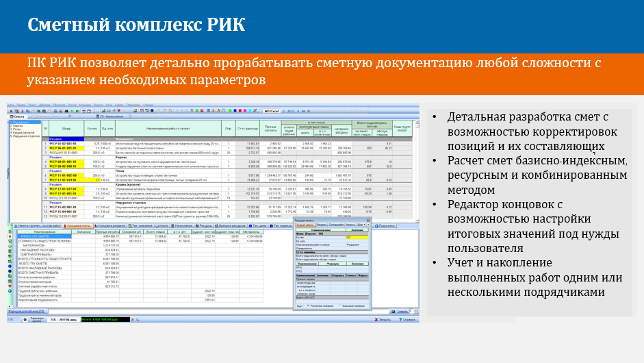
Task: Open the Справка menu
Action: 149,105
